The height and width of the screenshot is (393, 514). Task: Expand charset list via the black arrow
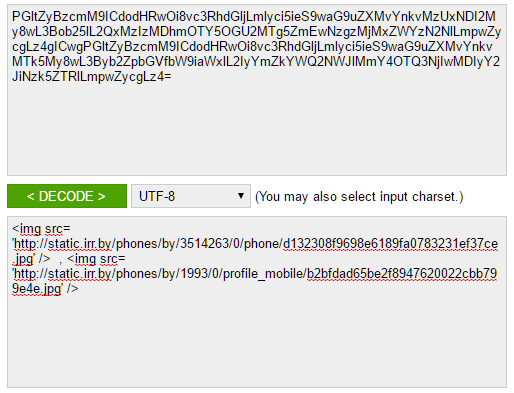(241, 196)
